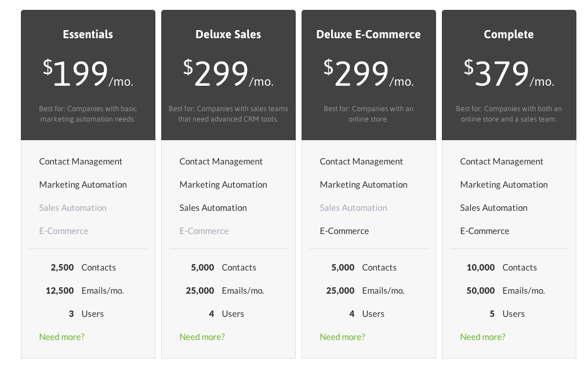Screen dimensions: 588x369
Task: Click Contact Management in the Essentials column
Action: tap(81, 161)
